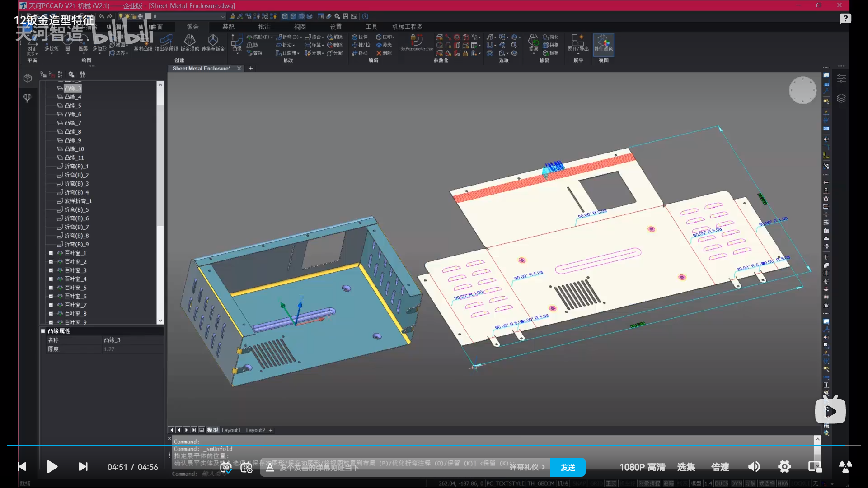The width and height of the screenshot is (868, 488).
Task: Add a new drawing tab with plus
Action: click(x=251, y=69)
